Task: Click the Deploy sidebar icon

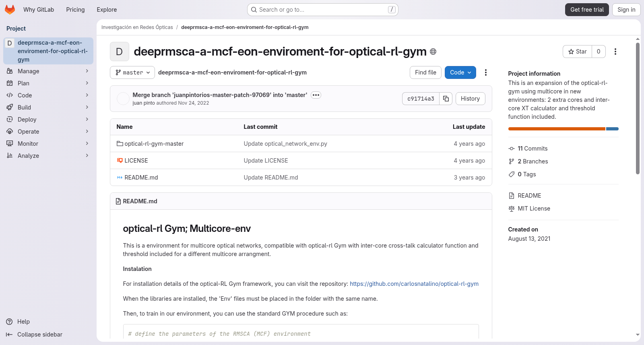Action: point(10,120)
